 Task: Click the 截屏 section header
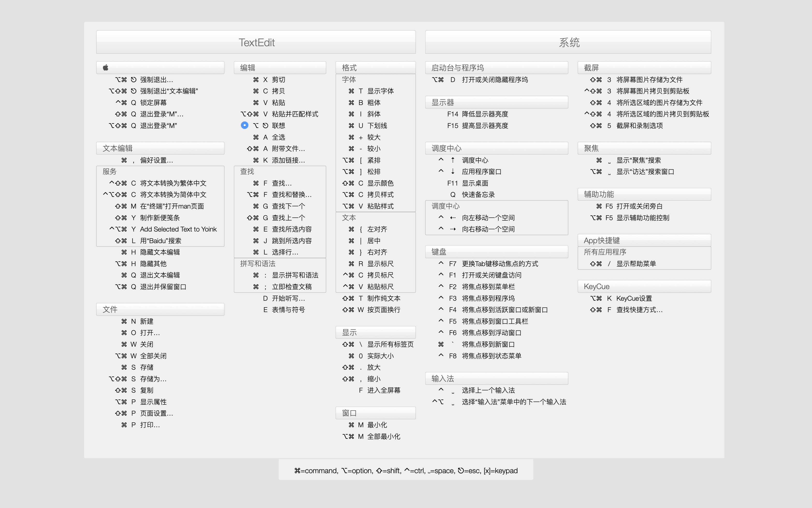(x=644, y=67)
